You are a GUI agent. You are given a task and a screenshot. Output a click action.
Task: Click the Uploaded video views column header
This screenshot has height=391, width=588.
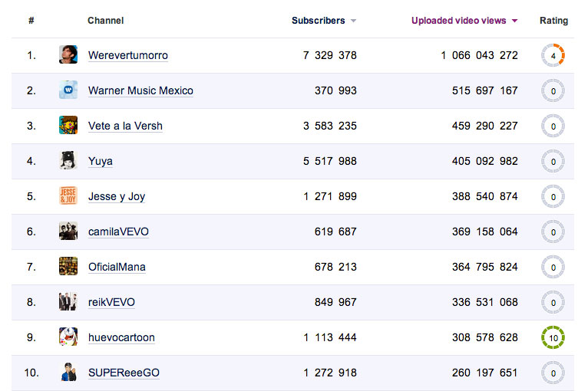(459, 21)
